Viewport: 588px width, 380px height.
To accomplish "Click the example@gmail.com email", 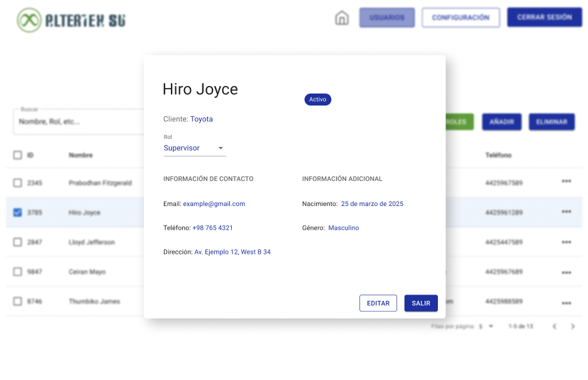I will pyautogui.click(x=214, y=204).
